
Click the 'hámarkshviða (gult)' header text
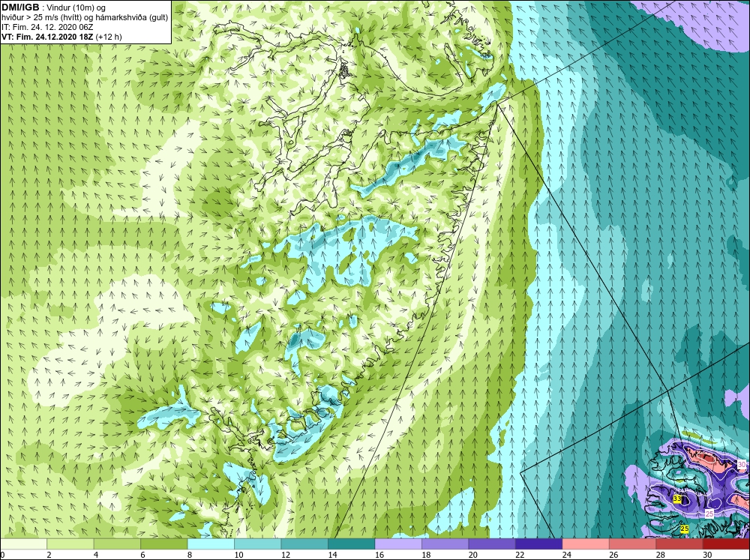click(x=131, y=18)
